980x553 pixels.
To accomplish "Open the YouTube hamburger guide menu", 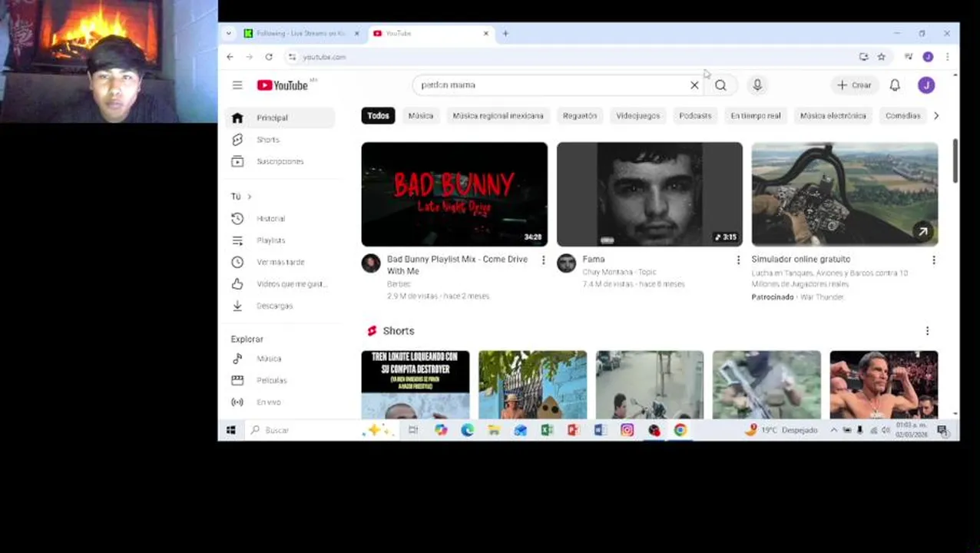I will click(237, 85).
